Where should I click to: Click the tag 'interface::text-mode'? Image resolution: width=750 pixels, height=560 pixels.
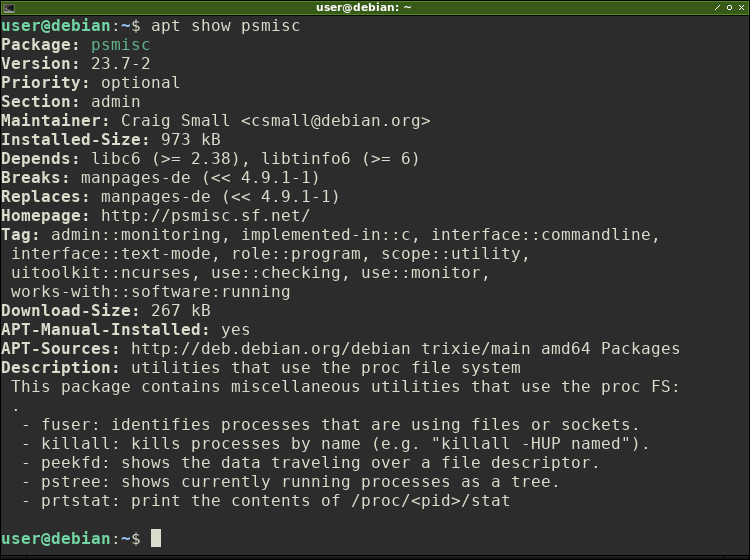click(x=111, y=254)
